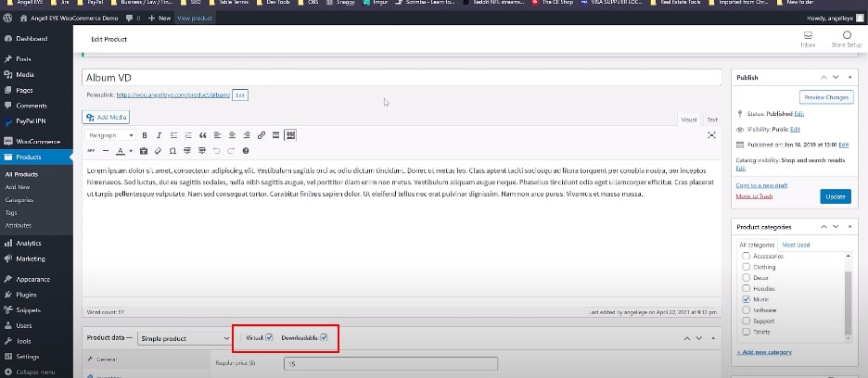Screen dimensions: 868x378
Task: Insert a blockquote
Action: pyautogui.click(x=202, y=135)
